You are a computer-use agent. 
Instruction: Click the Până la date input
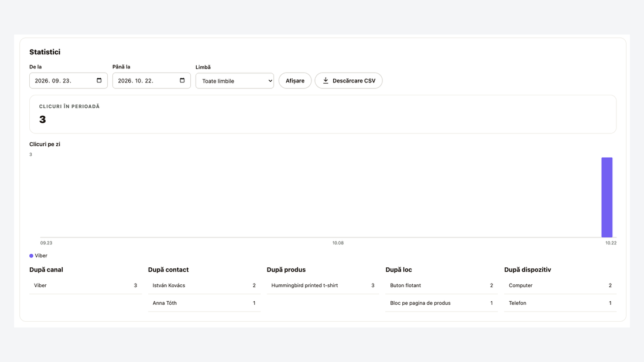pos(152,81)
